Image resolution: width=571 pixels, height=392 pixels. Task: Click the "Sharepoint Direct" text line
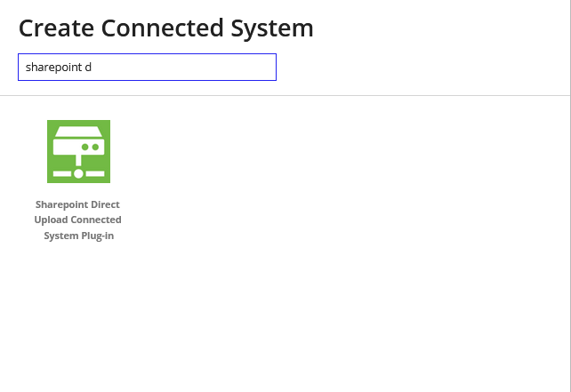click(78, 204)
